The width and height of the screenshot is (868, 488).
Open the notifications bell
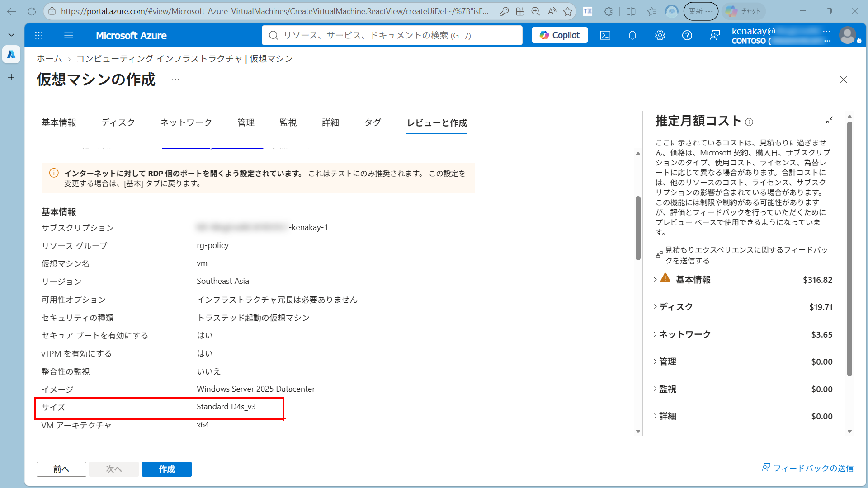(632, 35)
